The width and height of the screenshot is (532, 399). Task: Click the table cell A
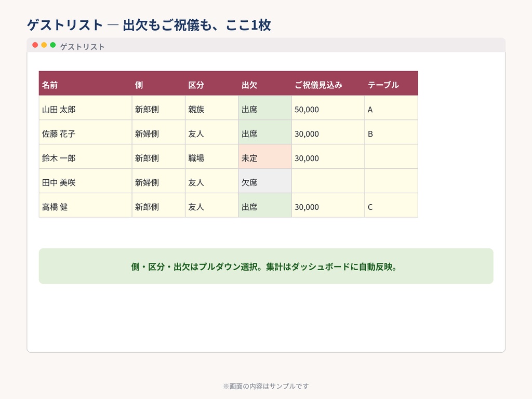click(391, 108)
